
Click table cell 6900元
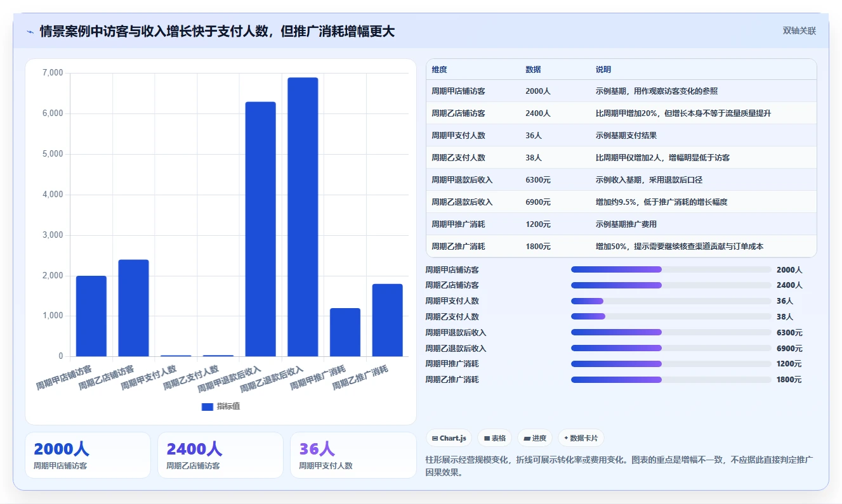tap(538, 202)
